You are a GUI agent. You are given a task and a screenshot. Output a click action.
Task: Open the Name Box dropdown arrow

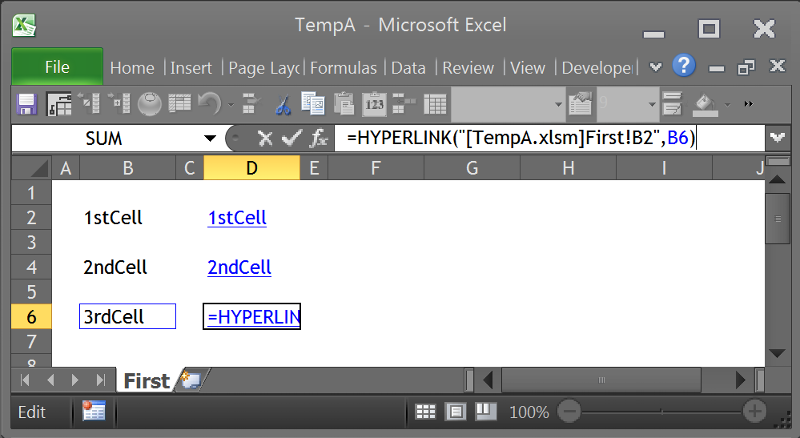[210, 138]
